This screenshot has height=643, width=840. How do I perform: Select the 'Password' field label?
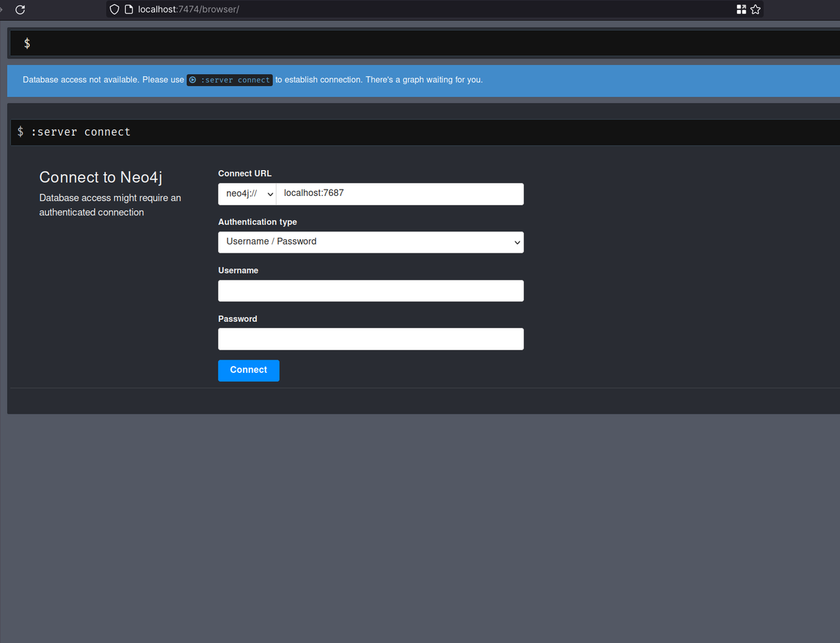[238, 318]
